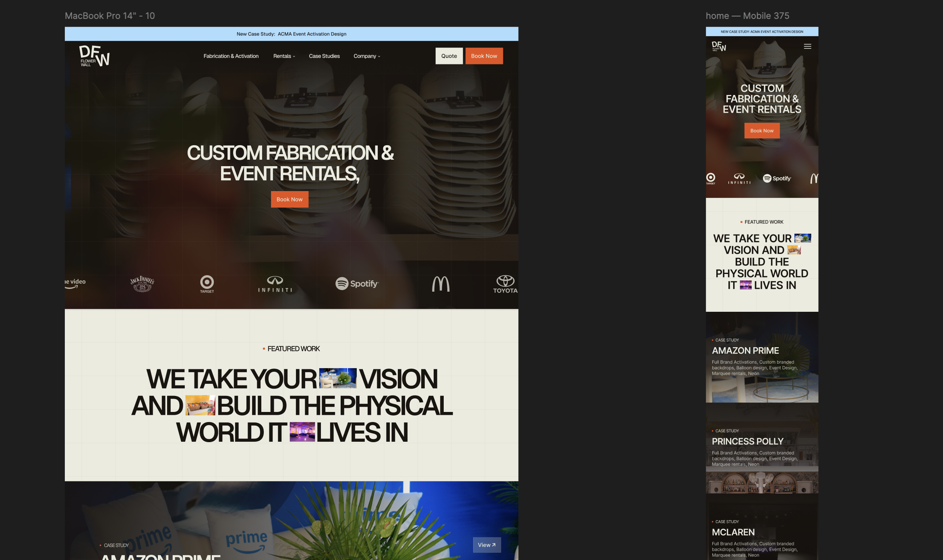This screenshot has width=943, height=560.
Task: Click the mobile hero headline CUSTOM FABRICATION & EVENT RENTALS
Action: [762, 99]
